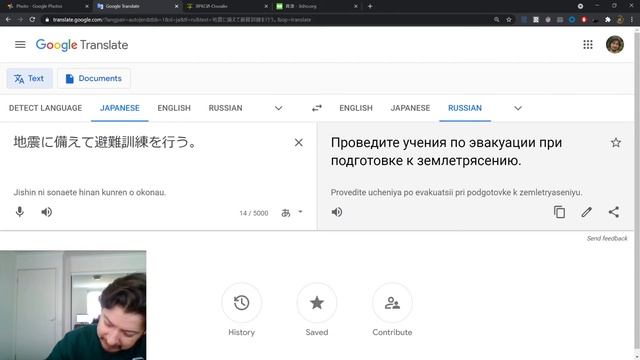Start voice input with the microphone
This screenshot has width=640, height=360.
point(20,212)
